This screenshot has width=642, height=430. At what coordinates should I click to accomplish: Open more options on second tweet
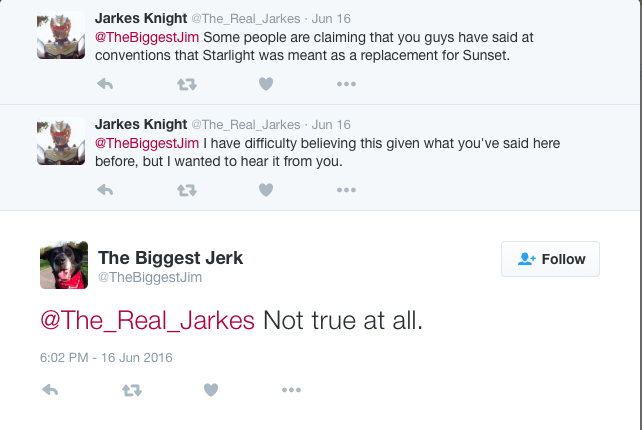point(346,189)
